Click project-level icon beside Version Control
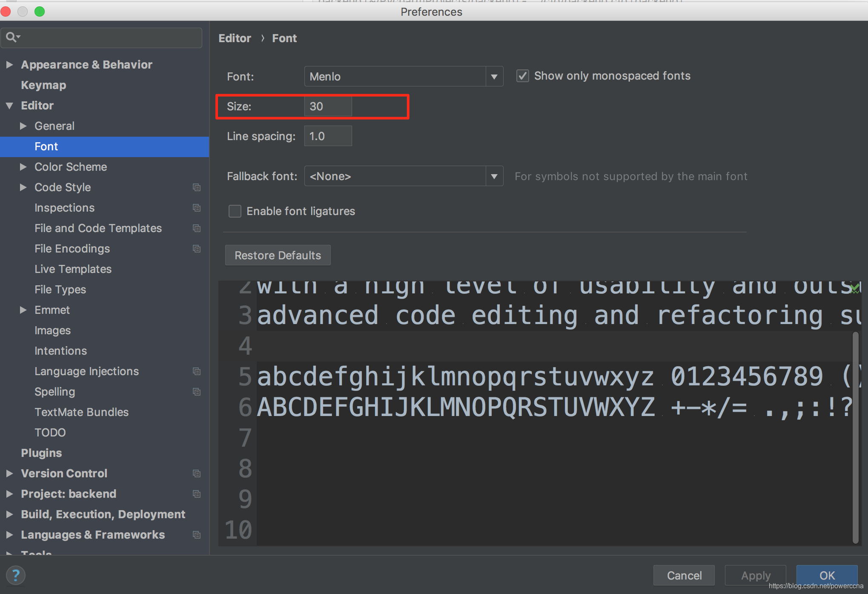The image size is (868, 594). coord(196,473)
